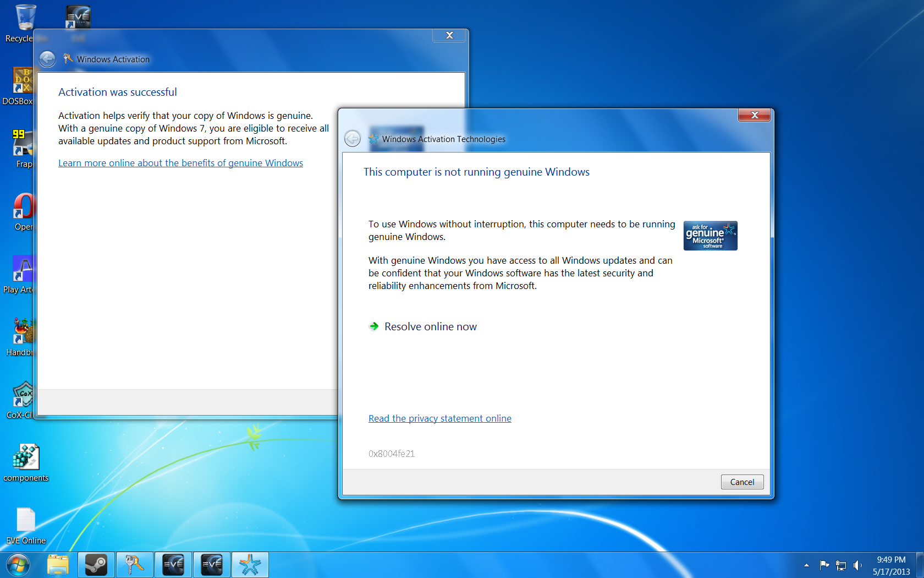The image size is (924, 578).
Task: Click the keys icon in Windows Activation title
Action: point(68,58)
